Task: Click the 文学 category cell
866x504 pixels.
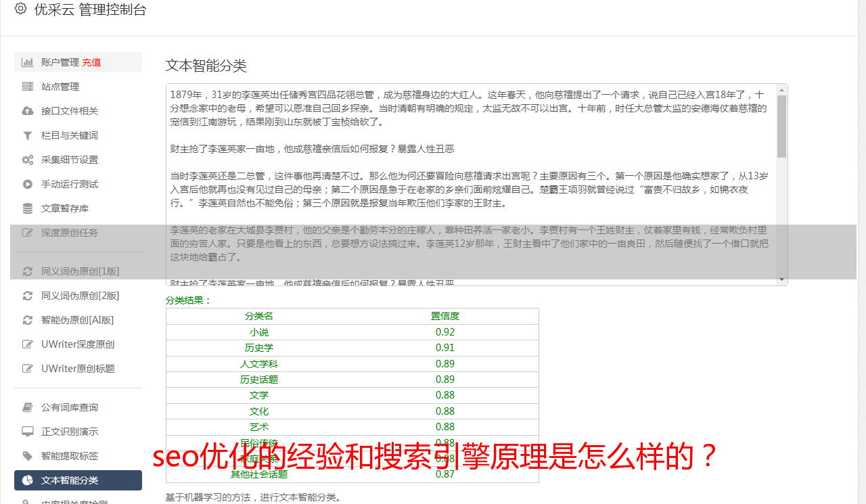Action: 259,395
